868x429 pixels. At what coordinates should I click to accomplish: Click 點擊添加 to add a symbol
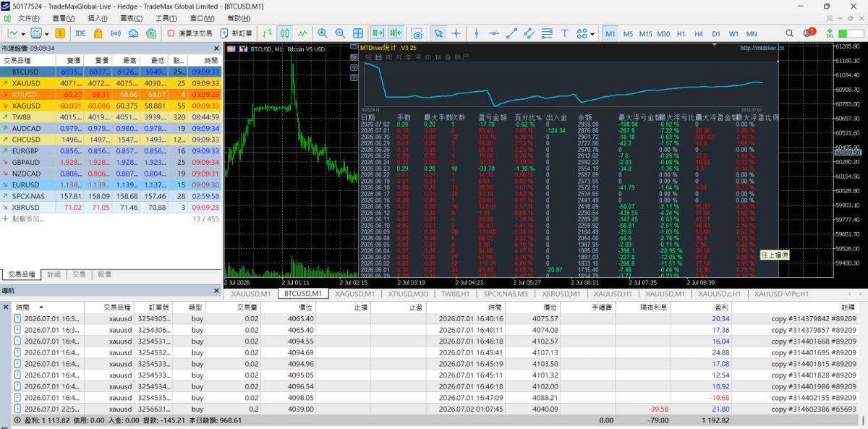click(x=26, y=218)
